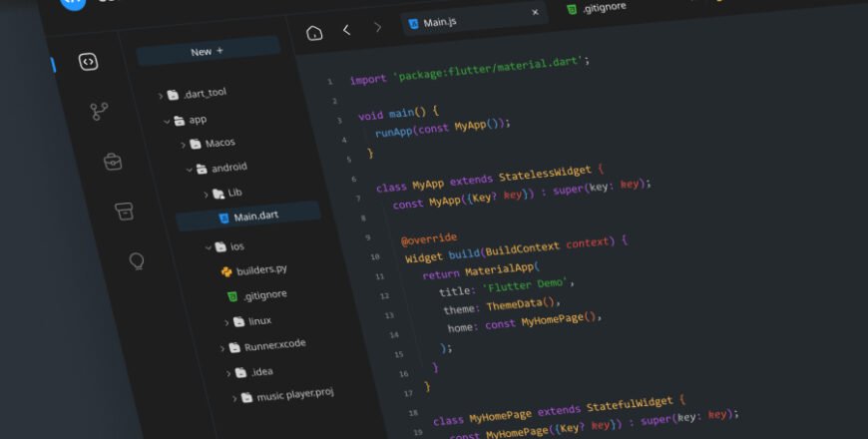The height and width of the screenshot is (439, 868).
Task: Go forward with the right arrow
Action: [x=377, y=28]
